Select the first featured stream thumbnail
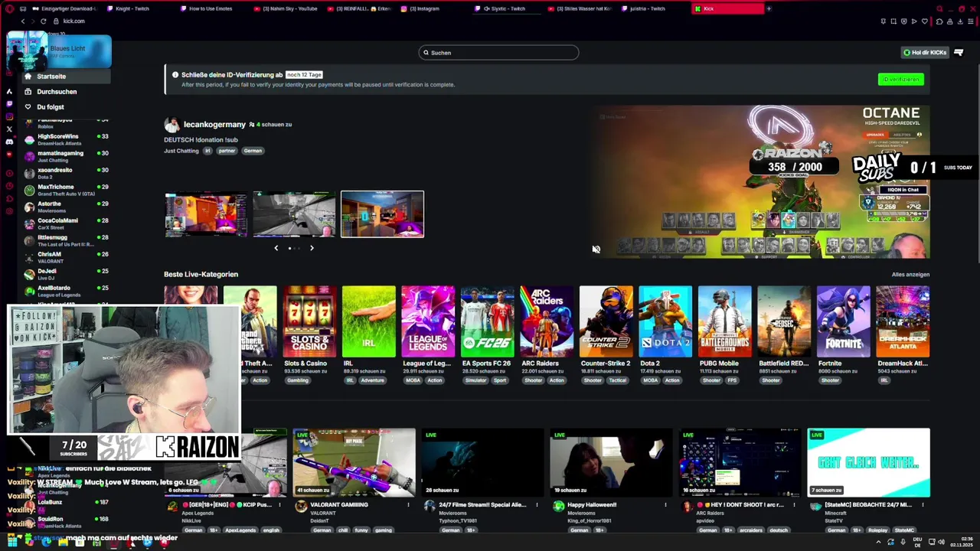Viewport: 980px width, 551px height. [x=206, y=214]
